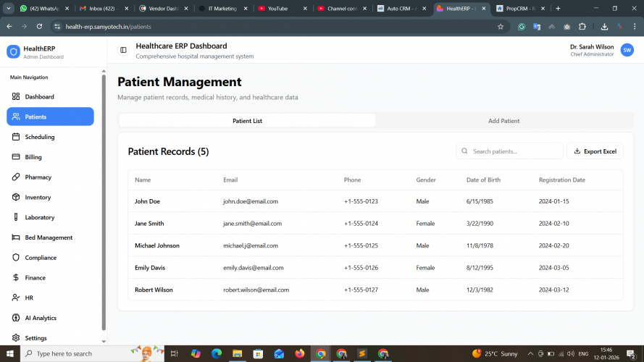Open Chrome three-dot menu
The image size is (644, 362).
point(635,27)
